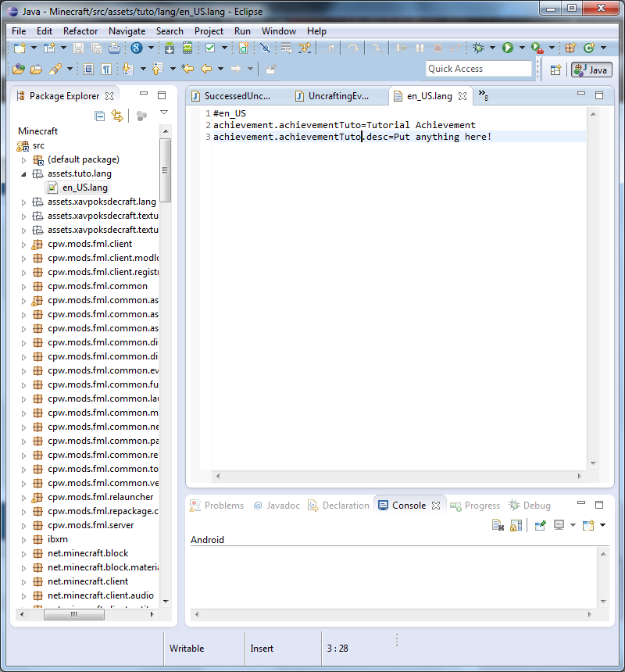Click in the Quick Access search field

(x=478, y=69)
